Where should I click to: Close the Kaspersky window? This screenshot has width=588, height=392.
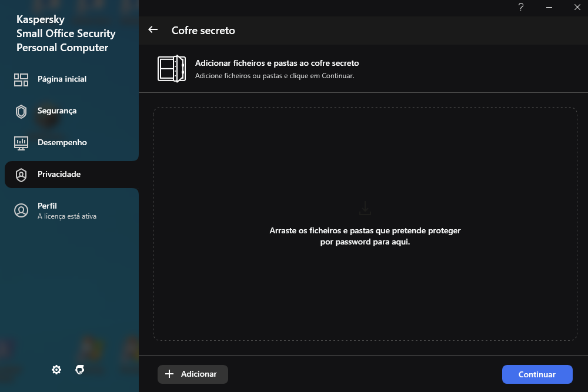click(577, 7)
